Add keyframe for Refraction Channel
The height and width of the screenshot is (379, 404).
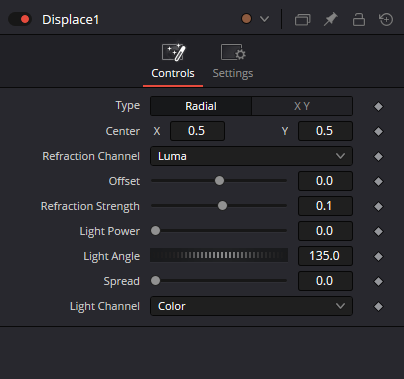point(378,157)
